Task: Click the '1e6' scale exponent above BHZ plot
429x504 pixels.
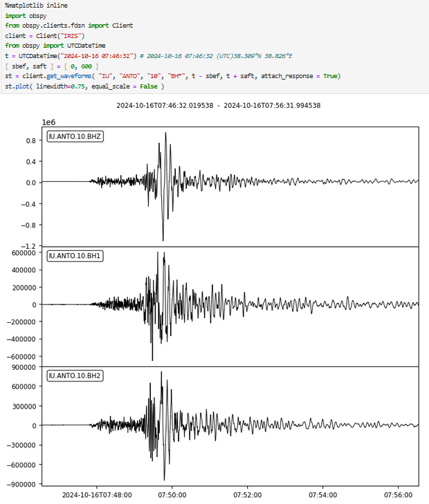Action: click(x=48, y=122)
